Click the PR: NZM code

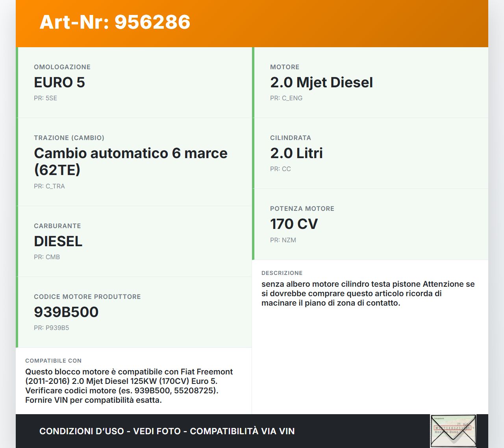283,240
